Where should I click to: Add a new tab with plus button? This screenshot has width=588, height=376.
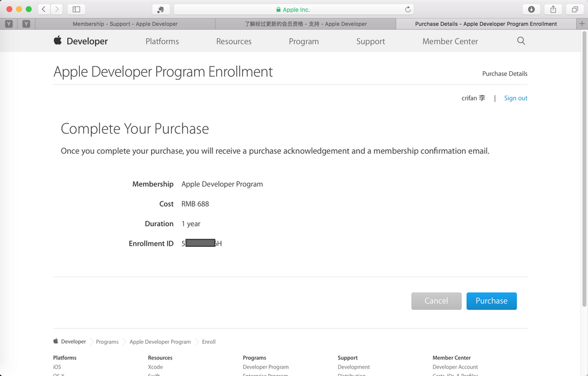pyautogui.click(x=582, y=24)
